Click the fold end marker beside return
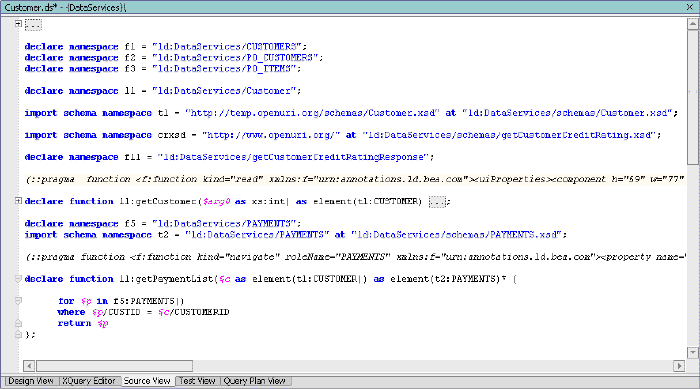The height and width of the screenshot is (389, 700). coord(18,323)
